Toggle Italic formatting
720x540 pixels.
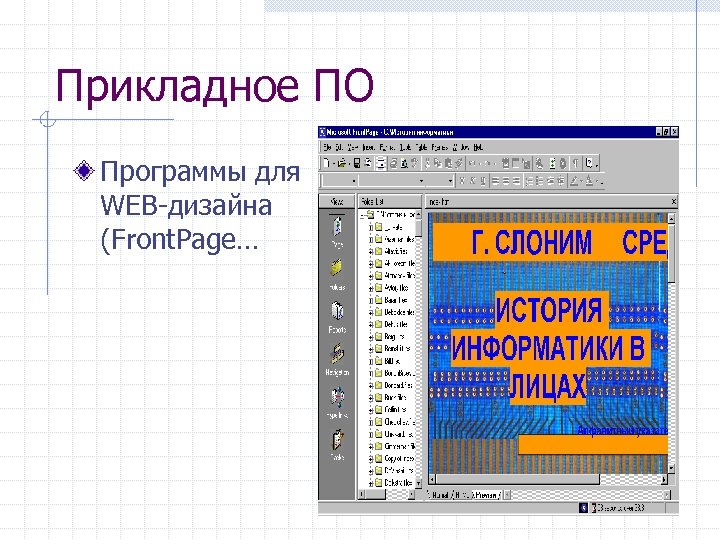[472, 181]
